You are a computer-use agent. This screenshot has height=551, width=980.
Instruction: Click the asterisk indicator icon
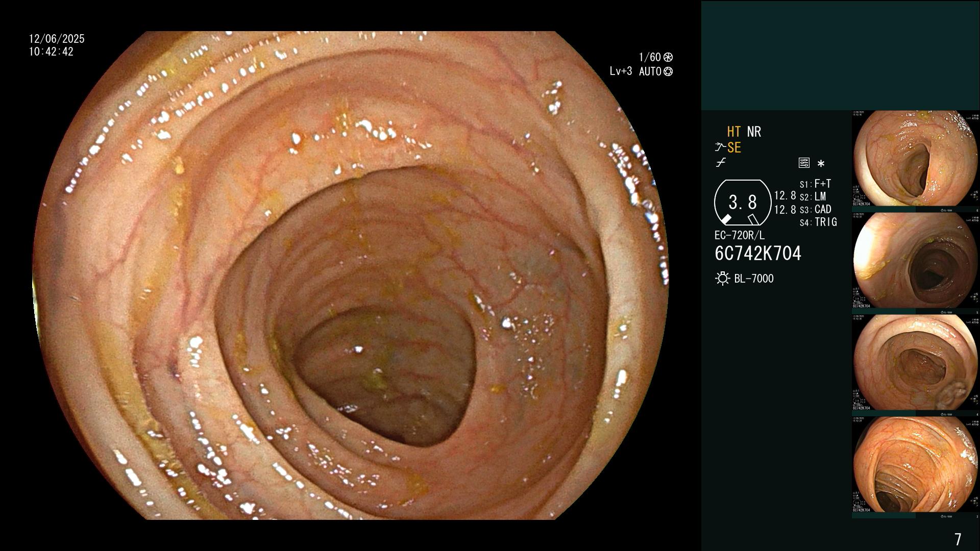[x=821, y=164]
